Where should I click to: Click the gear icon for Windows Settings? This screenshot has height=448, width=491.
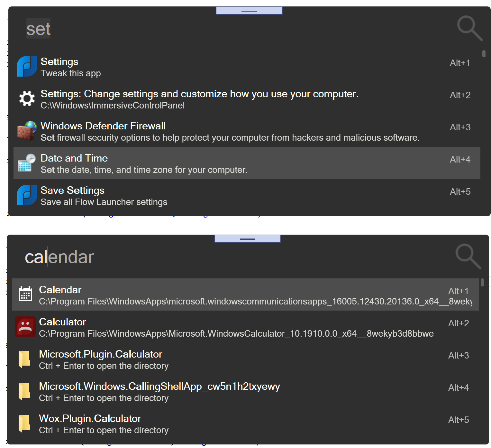(27, 98)
